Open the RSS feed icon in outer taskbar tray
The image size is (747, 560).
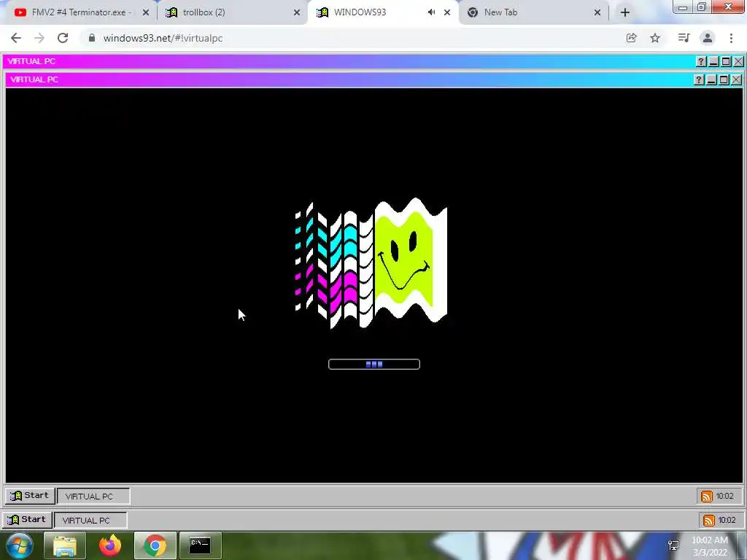[709, 520]
